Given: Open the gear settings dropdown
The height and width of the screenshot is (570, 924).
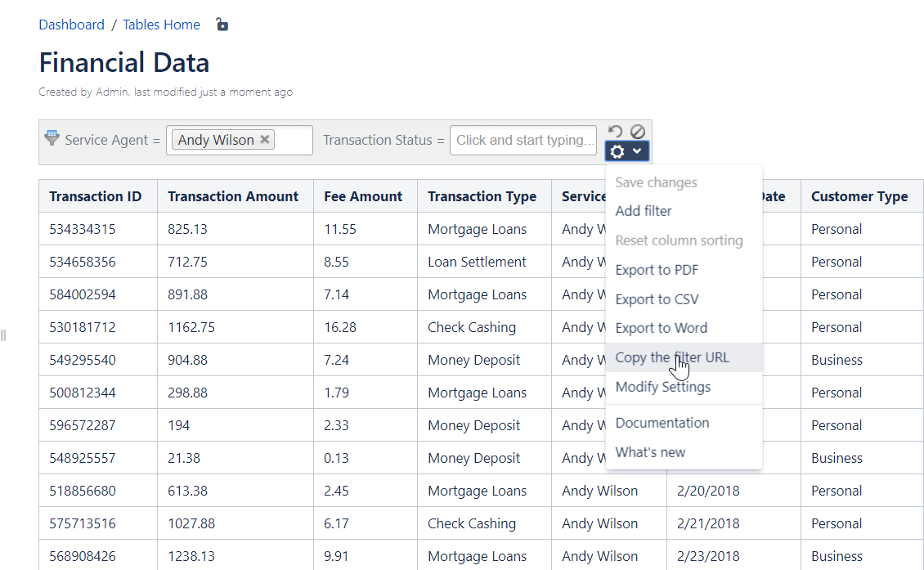Looking at the screenshot, I should pyautogui.click(x=627, y=151).
